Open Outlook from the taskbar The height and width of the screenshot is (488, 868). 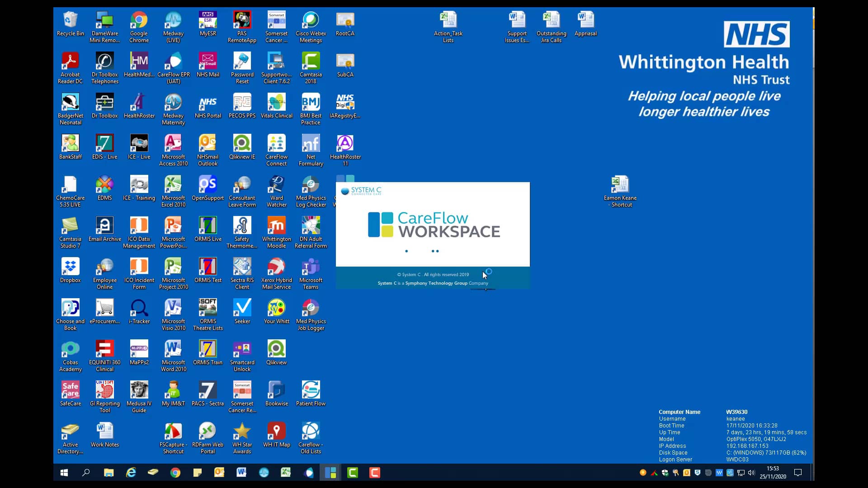click(219, 473)
